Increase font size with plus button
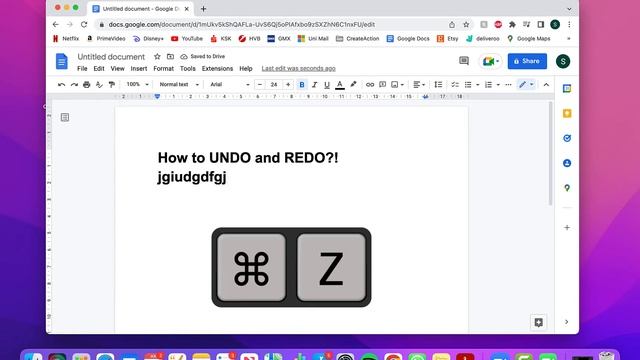The width and height of the screenshot is (640, 360). tap(288, 84)
